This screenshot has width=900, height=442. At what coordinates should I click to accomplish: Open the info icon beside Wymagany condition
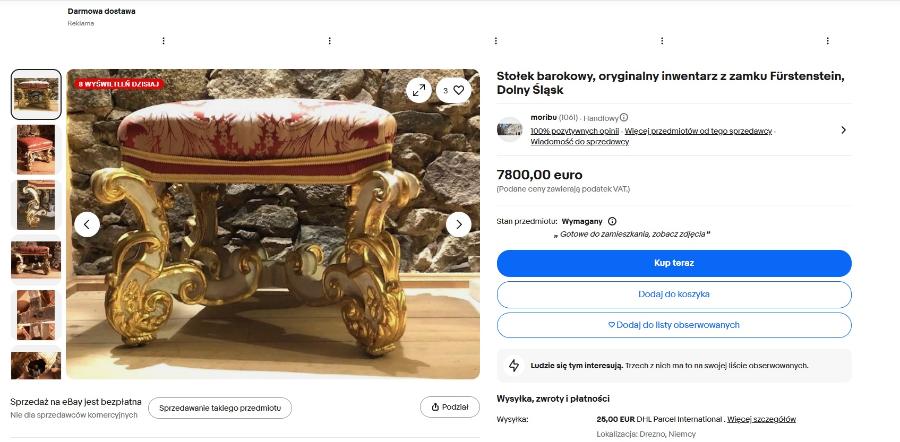(x=612, y=221)
